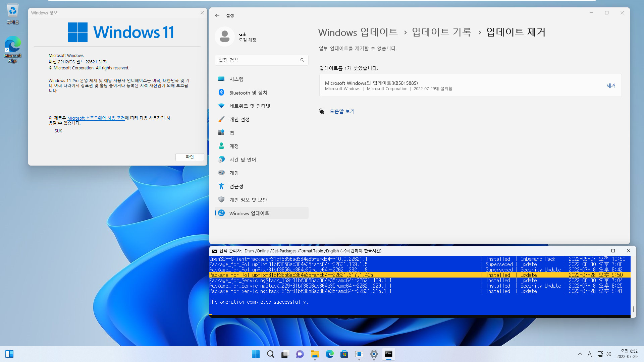
Task: Select the highlighted RollupFix 22621.317.1.405 row
Action: [x=419, y=275]
